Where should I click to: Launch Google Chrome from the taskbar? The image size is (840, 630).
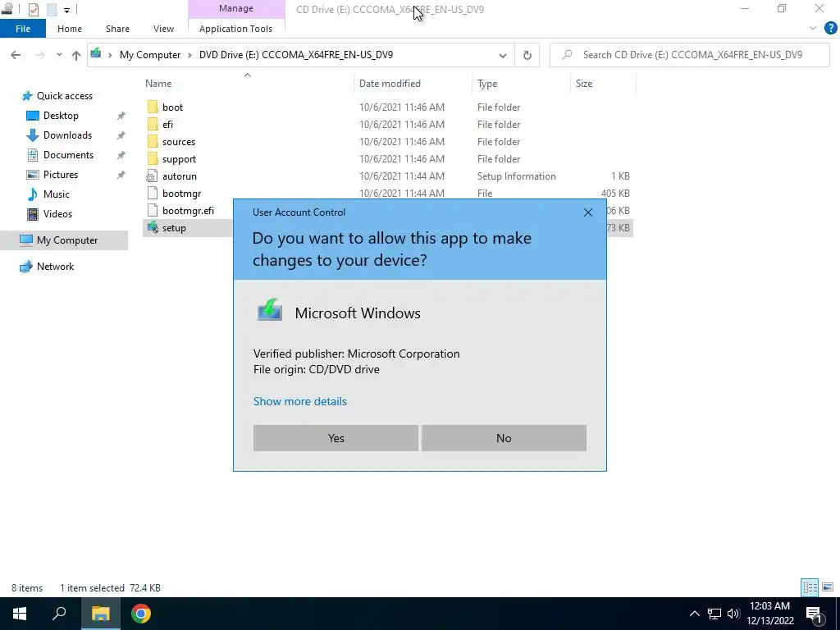(141, 614)
